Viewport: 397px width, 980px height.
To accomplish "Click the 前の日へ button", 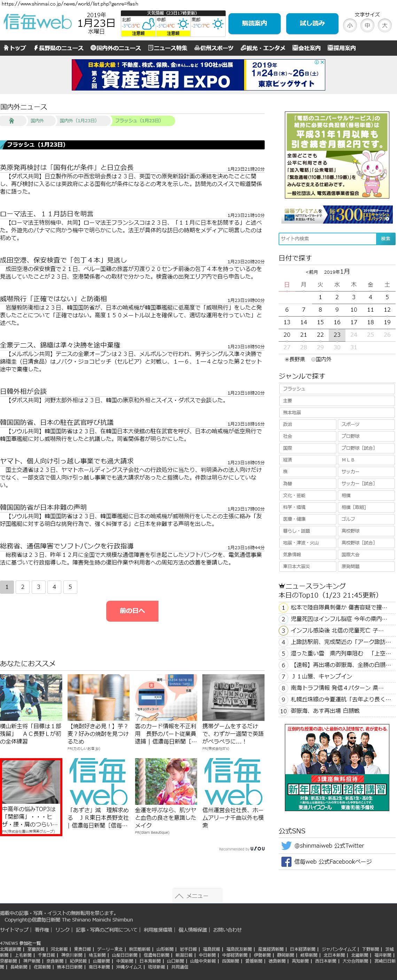I will (x=132, y=610).
